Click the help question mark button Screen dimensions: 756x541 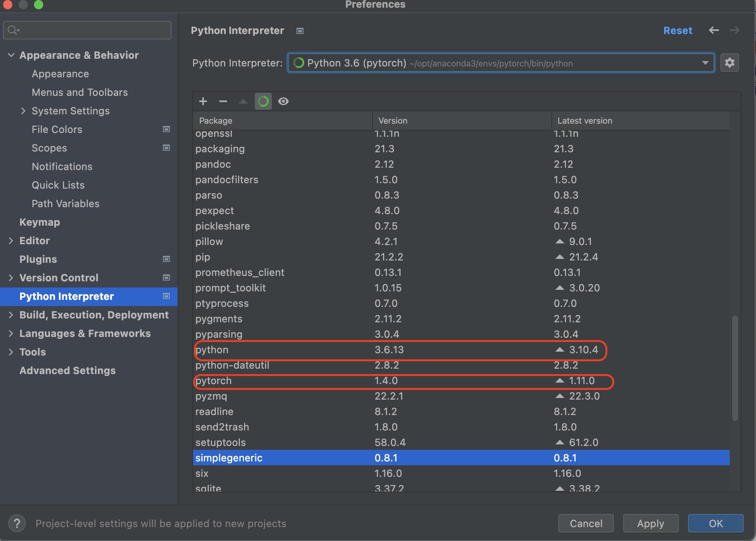pos(17,524)
